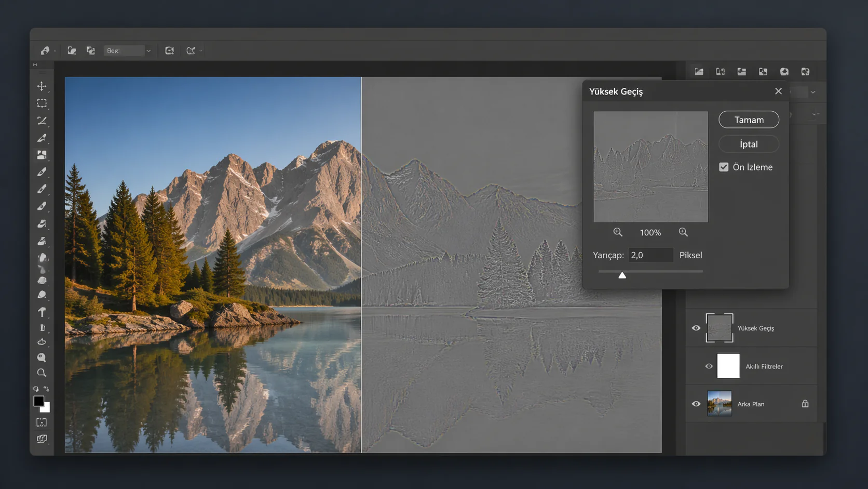Screen dimensions: 868x489
Task: Toggle visibility of the Arka Plan layer
Action: 696,404
